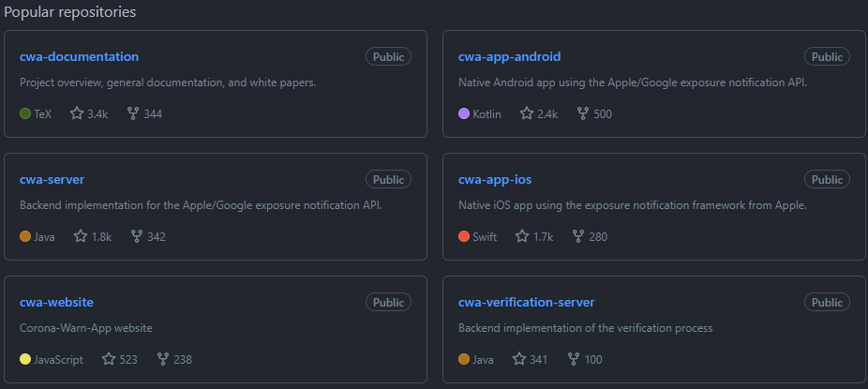Click the star icon for cwa-documentation
This screenshot has height=389, width=868.
coord(75,114)
